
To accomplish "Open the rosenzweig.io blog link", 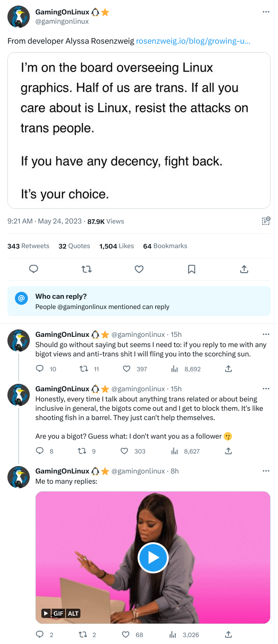I will click(193, 41).
